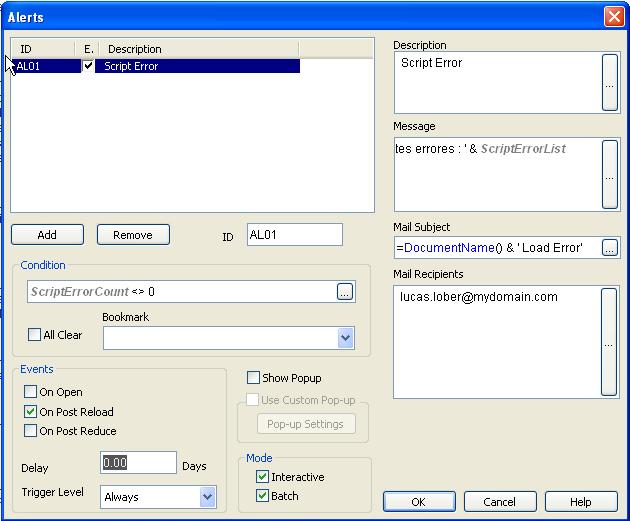Screen dimensions: 630x521
Task: Open expression editor for Description field
Action: [x=610, y=82]
